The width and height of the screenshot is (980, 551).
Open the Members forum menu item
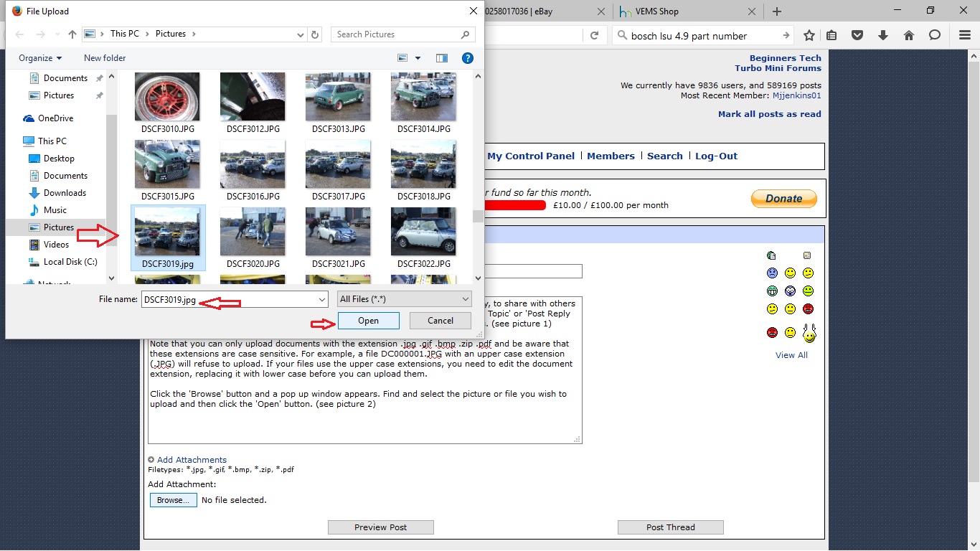pos(611,156)
